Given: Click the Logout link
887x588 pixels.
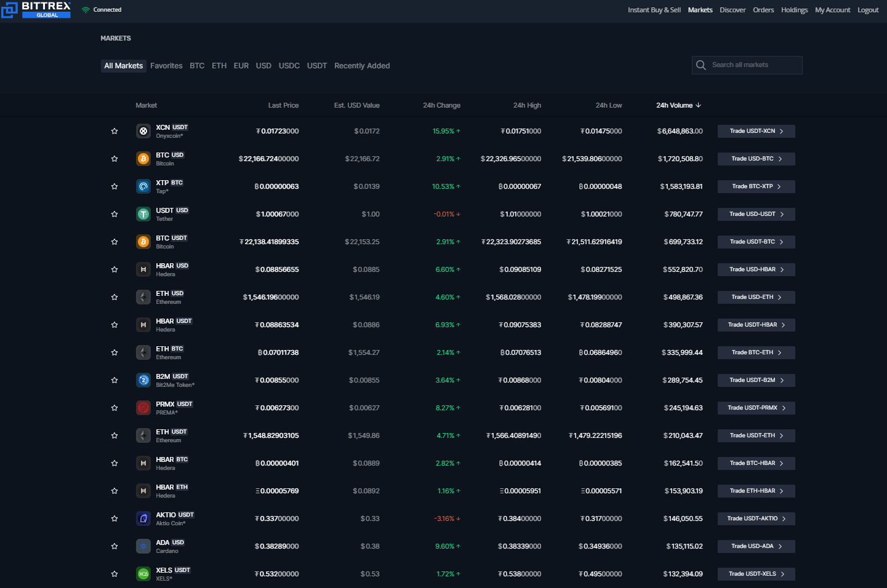Looking at the screenshot, I should (x=868, y=10).
